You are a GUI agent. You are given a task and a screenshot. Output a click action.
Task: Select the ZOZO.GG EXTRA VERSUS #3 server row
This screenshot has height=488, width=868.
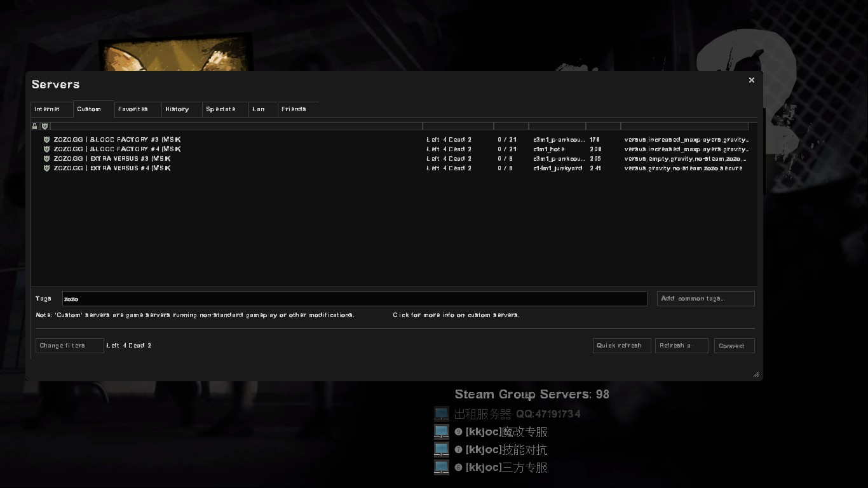point(394,159)
